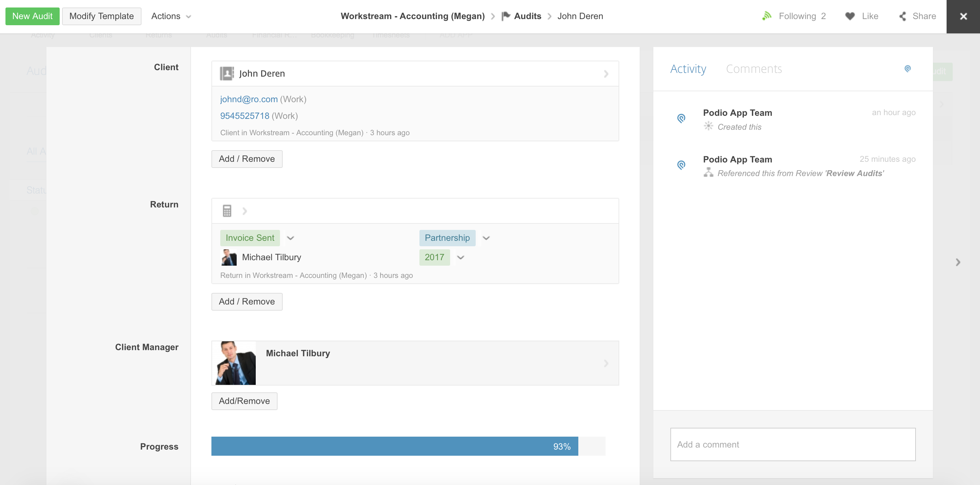Screen dimensions: 980x485
Task: Click Podio App Team avatar on 'Created this'
Action: (681, 119)
